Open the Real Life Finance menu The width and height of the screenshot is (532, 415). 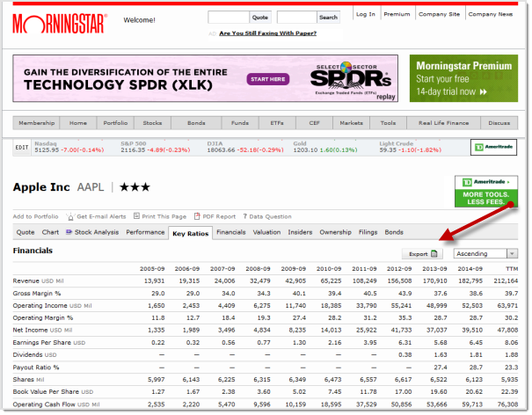pos(443,123)
